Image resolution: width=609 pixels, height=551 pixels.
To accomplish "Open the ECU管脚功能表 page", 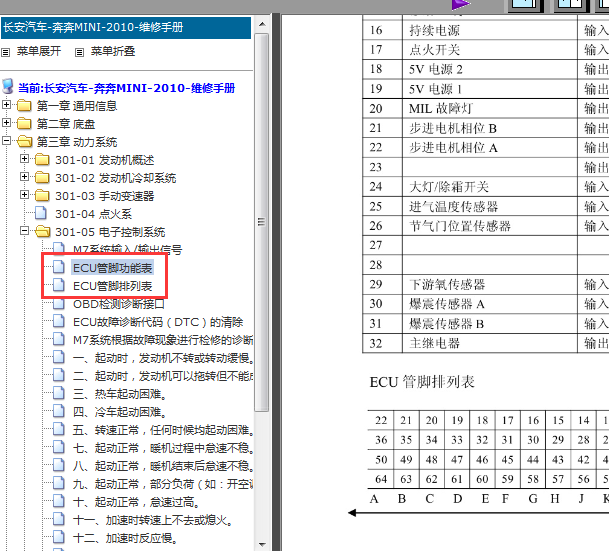I will 113,268.
